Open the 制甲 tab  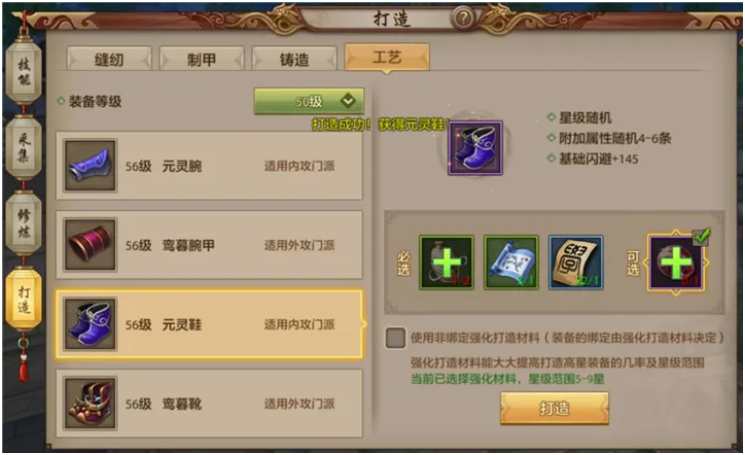(x=202, y=59)
